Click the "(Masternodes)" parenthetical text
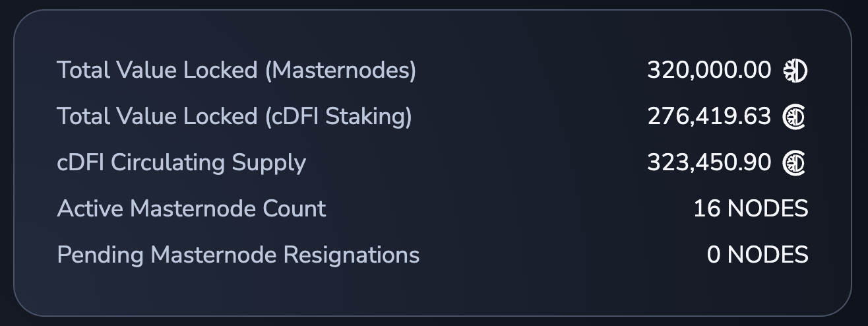 coord(340,70)
